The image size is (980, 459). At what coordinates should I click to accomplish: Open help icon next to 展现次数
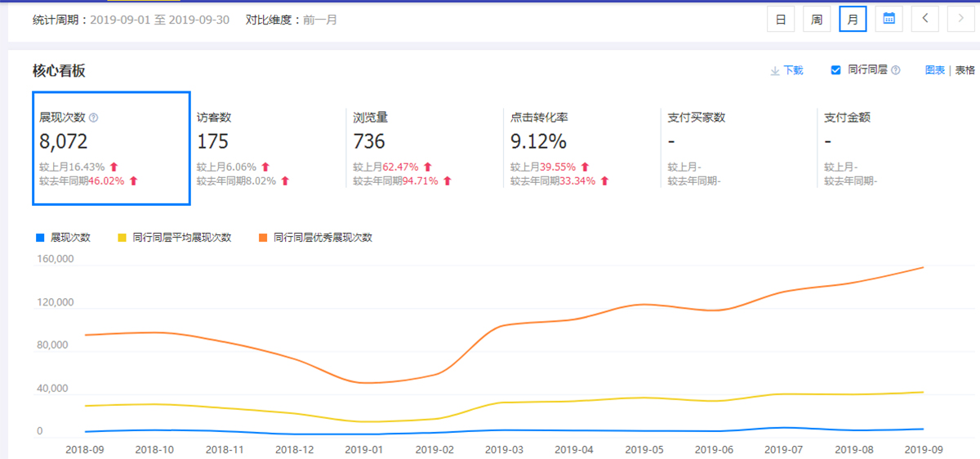[93, 118]
